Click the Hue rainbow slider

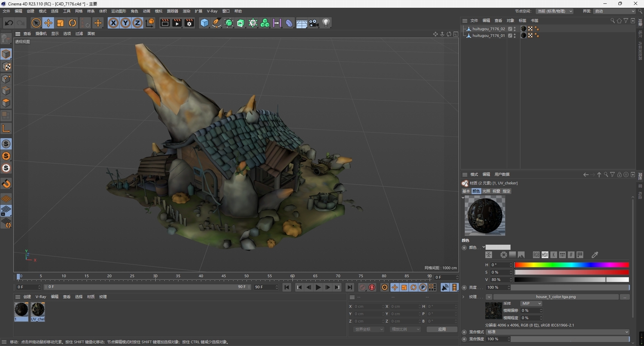coord(571,265)
